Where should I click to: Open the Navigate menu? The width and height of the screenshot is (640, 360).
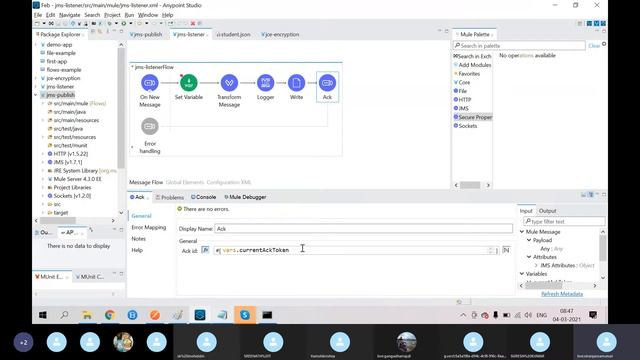point(69,15)
